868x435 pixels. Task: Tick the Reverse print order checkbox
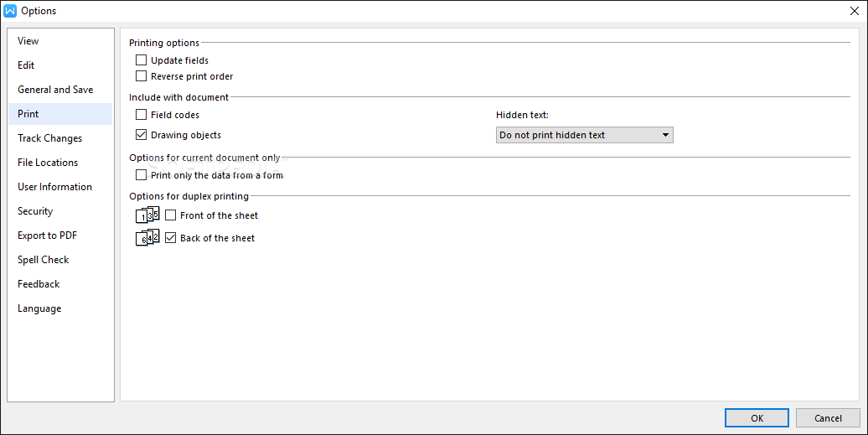tap(141, 75)
